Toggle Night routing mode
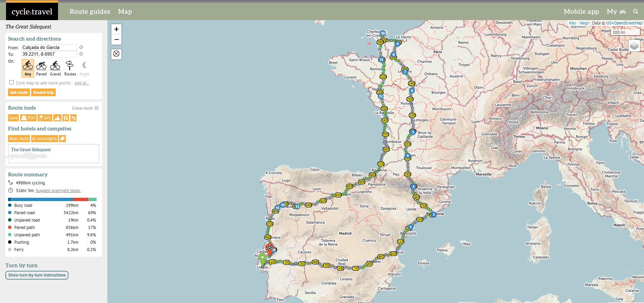Image resolution: width=644 pixels, height=303 pixels. pyautogui.click(x=85, y=68)
